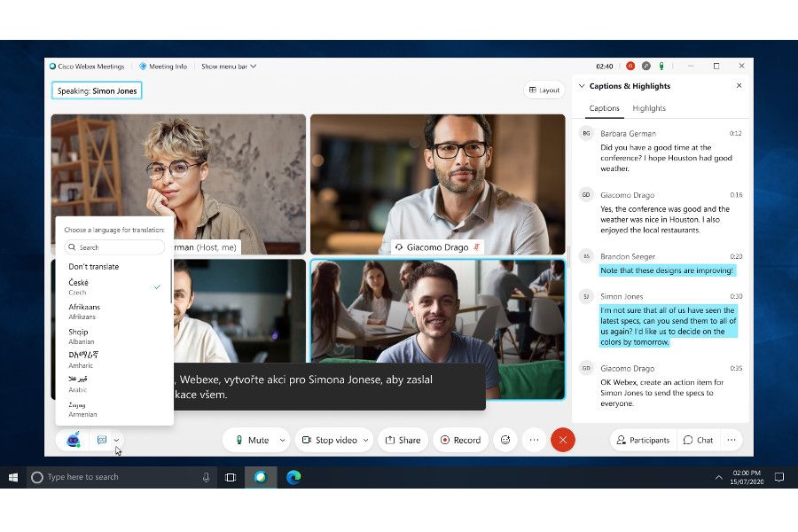Expand the Stop video dropdown arrow
Screen dimensions: 798x532
366,440
